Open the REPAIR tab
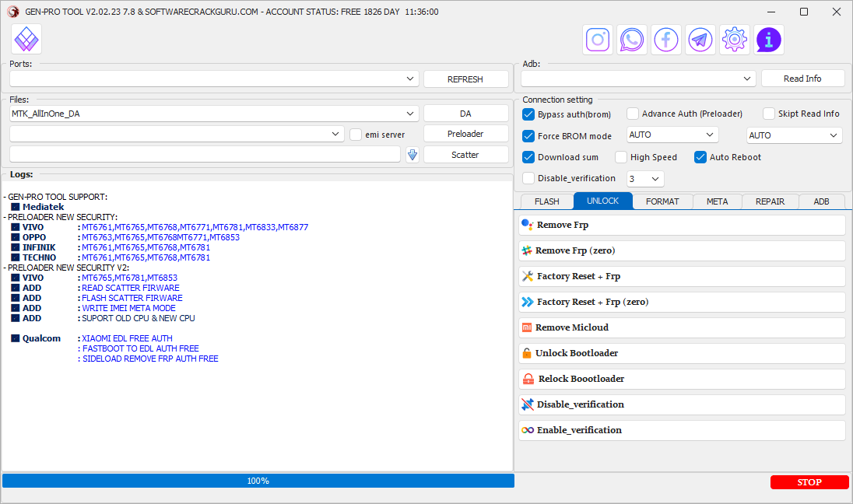 pos(769,201)
